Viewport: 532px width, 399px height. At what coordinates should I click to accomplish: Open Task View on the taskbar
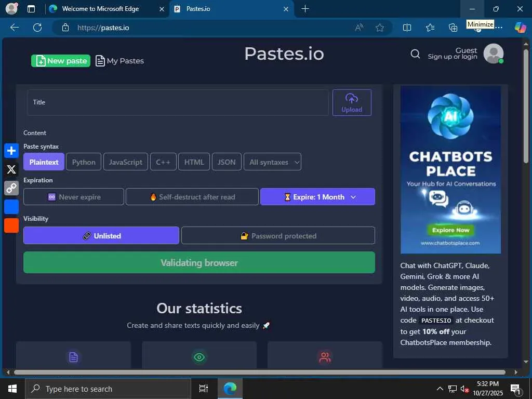click(204, 389)
